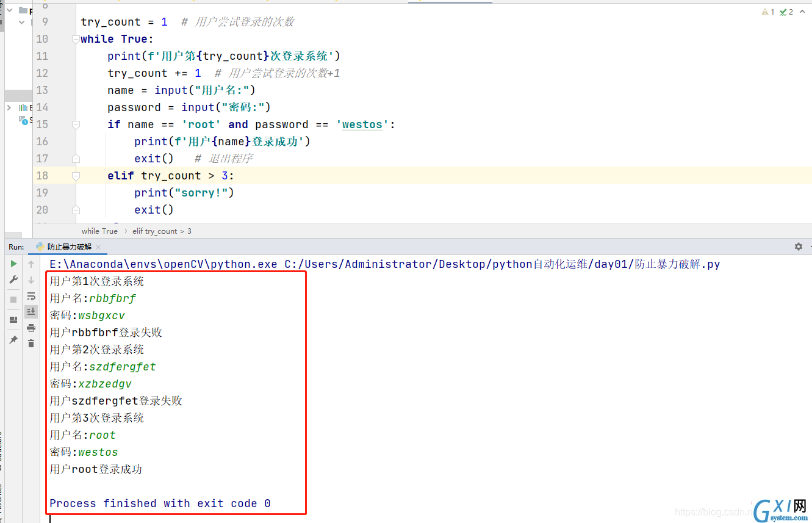Select the 防止暴力破解 run tab
Viewport: 812px width, 523px height.
click(68, 247)
